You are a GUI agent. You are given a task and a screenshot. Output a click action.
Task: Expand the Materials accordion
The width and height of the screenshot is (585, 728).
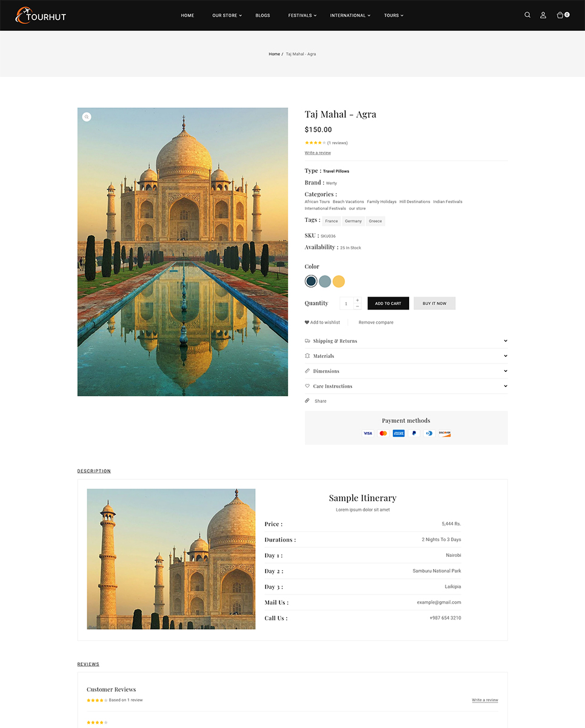click(406, 356)
